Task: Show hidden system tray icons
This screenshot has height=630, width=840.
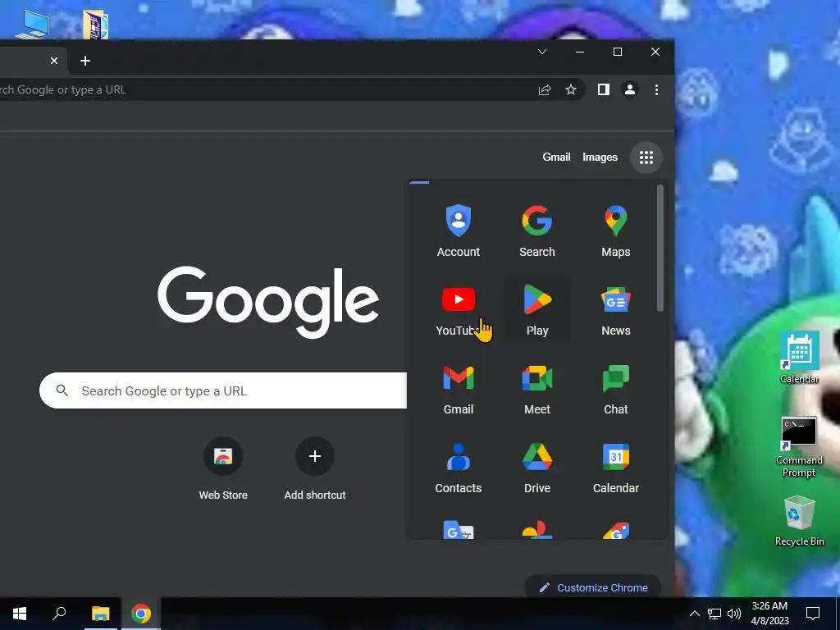Action: [x=694, y=614]
